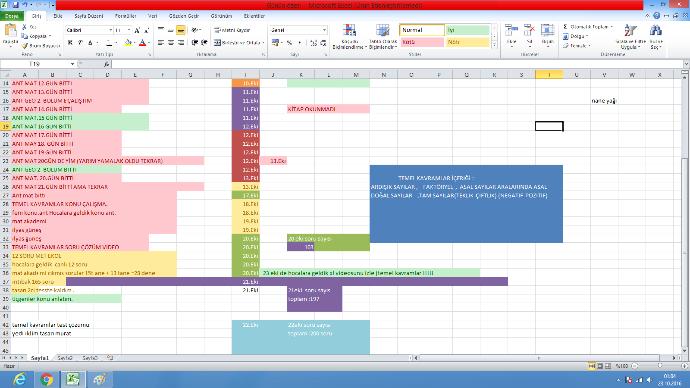Switch to Formüller ribbon tab
Viewport: 690px width, 388px height.
125,16
